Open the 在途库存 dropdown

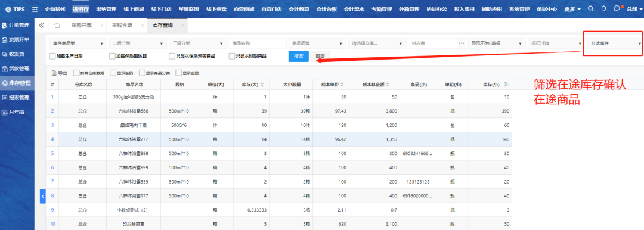614,43
